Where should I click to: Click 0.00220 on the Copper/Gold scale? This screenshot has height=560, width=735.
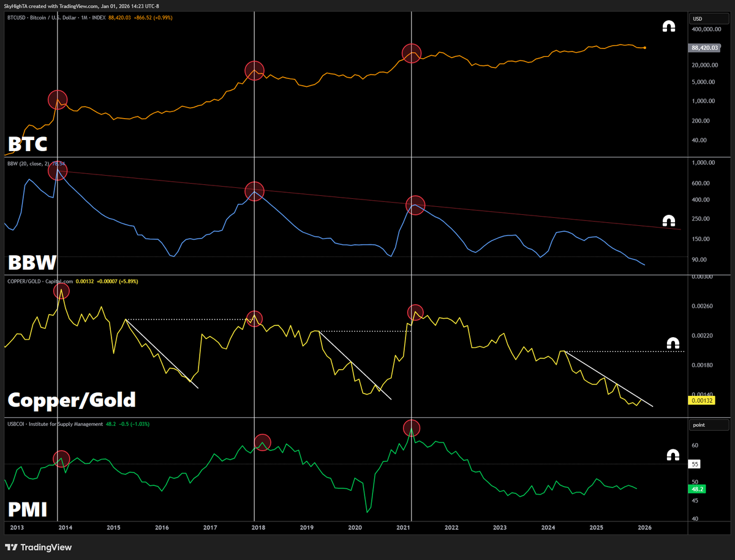pos(703,335)
